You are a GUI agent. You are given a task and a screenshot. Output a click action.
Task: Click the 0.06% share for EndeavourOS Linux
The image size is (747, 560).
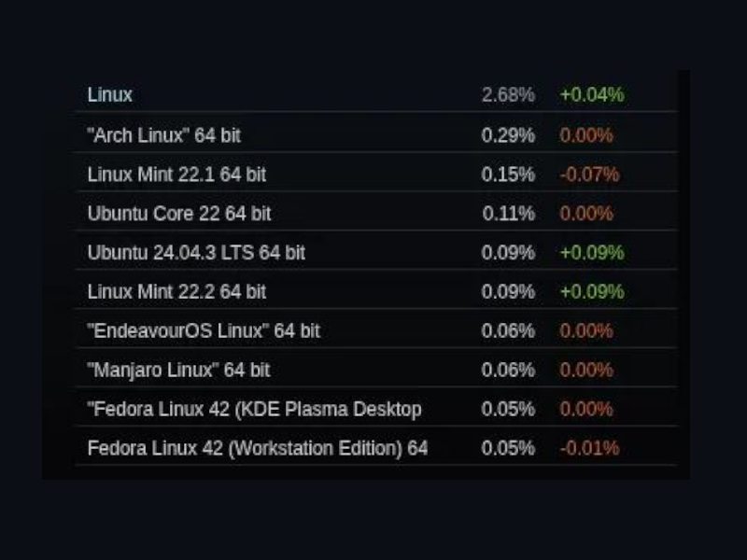508,331
